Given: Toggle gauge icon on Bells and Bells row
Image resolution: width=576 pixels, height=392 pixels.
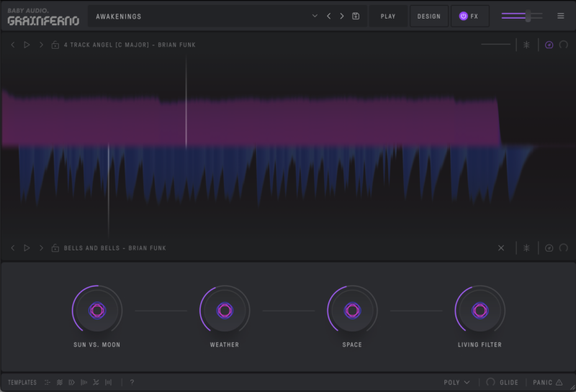Looking at the screenshot, I should [x=549, y=248].
